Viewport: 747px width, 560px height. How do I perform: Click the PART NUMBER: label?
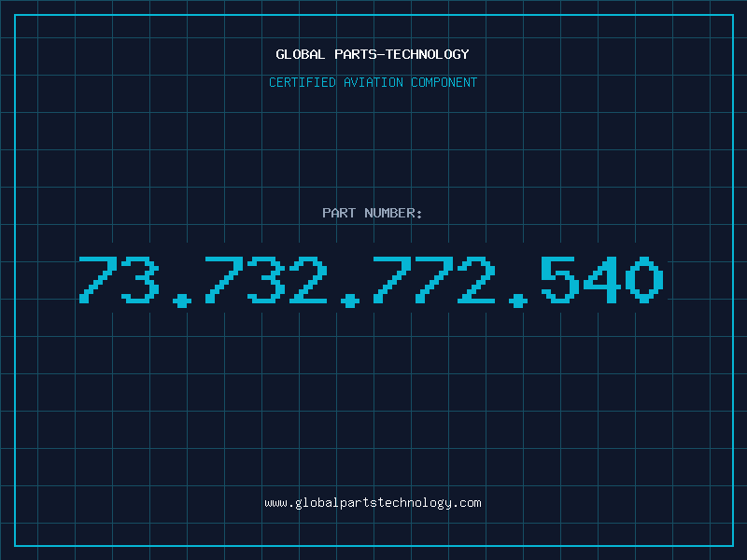[x=373, y=213]
